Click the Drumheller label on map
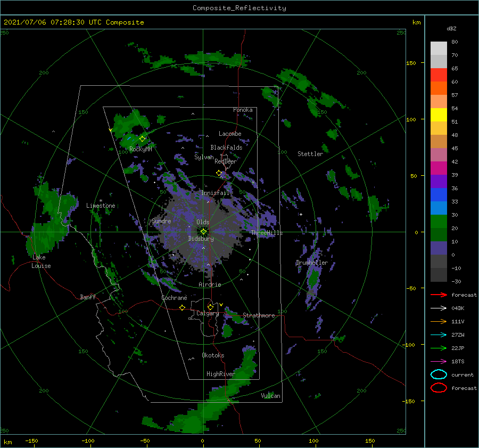The image size is (479, 448). 312,263
